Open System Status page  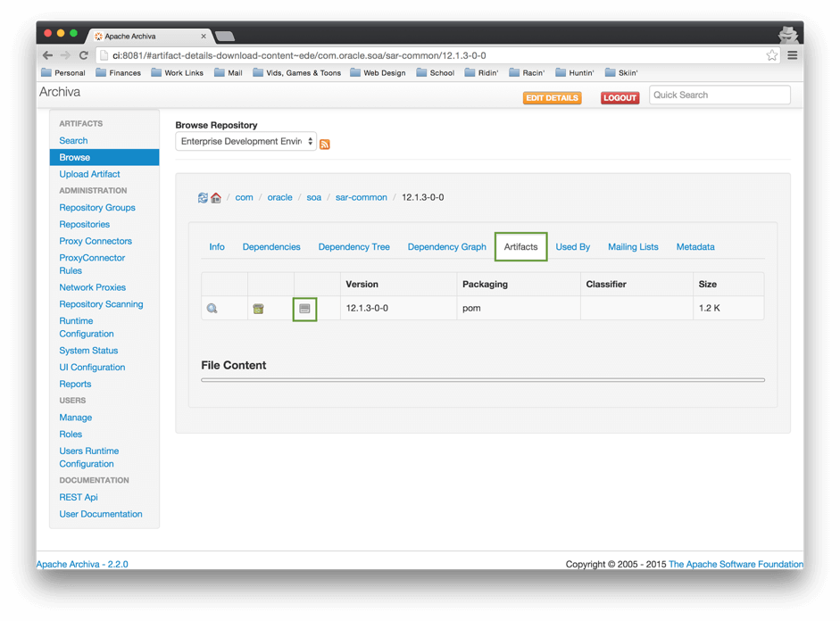pos(88,351)
